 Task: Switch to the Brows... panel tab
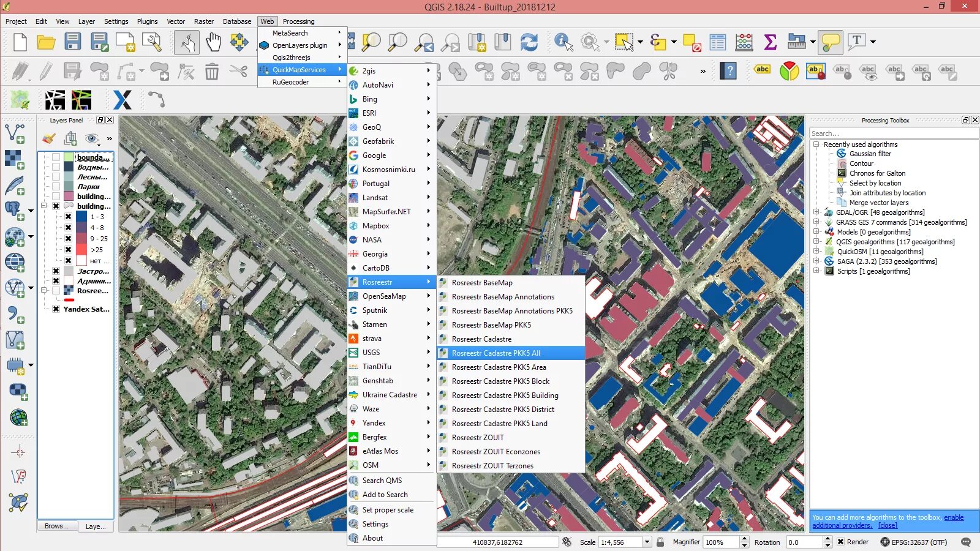click(56, 526)
